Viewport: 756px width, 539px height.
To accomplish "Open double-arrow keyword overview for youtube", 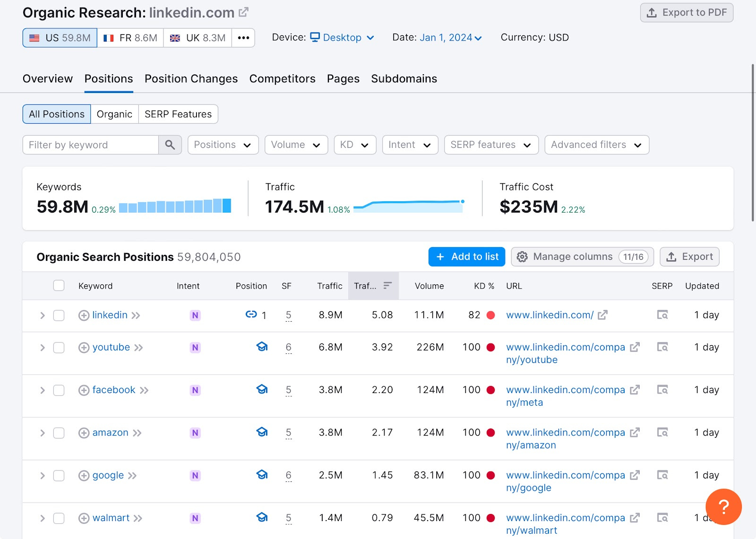I will pos(138,348).
